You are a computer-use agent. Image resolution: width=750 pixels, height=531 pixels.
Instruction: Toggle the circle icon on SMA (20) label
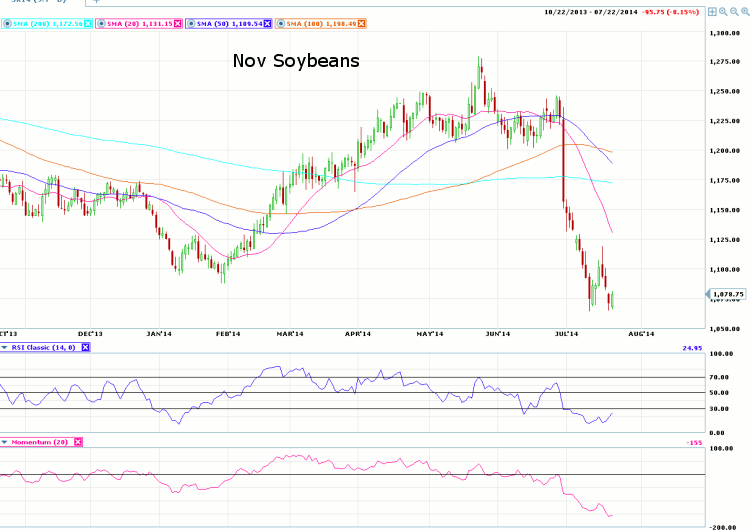[102, 23]
